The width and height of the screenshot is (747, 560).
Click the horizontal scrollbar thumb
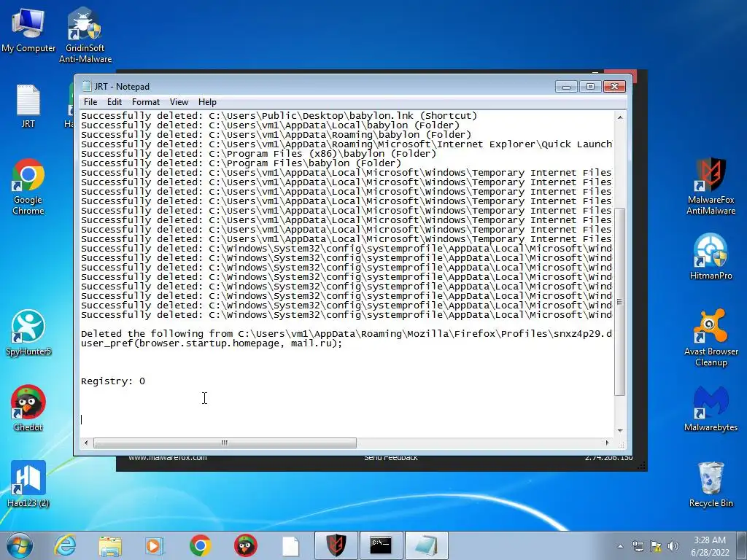click(x=225, y=443)
